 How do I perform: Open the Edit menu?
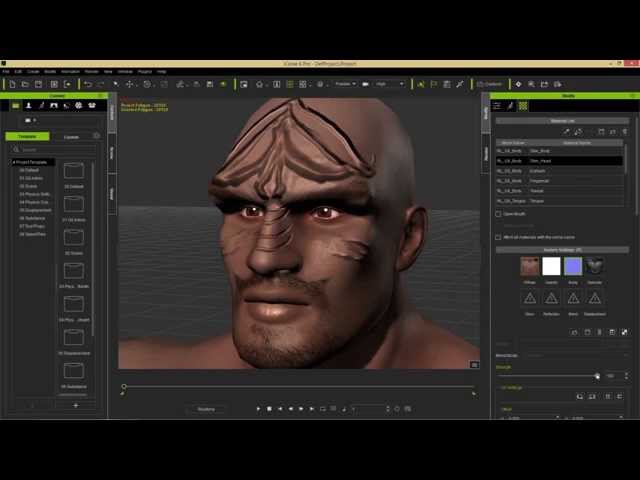point(18,71)
